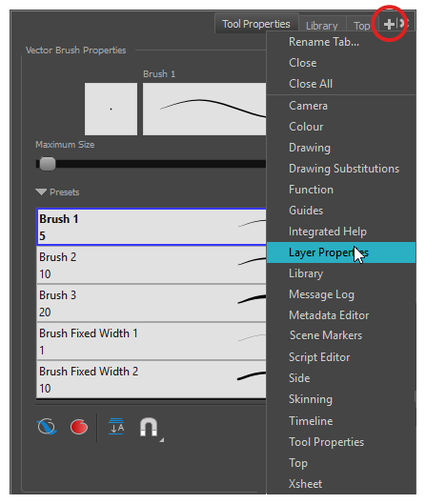Switch to the Tool Properties tab
The image size is (426, 504).
(256, 24)
